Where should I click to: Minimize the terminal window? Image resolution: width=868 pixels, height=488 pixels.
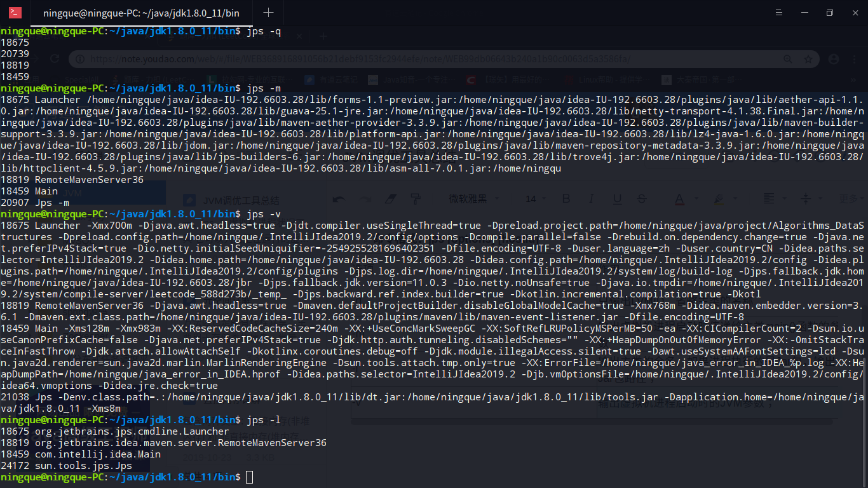pos(804,13)
